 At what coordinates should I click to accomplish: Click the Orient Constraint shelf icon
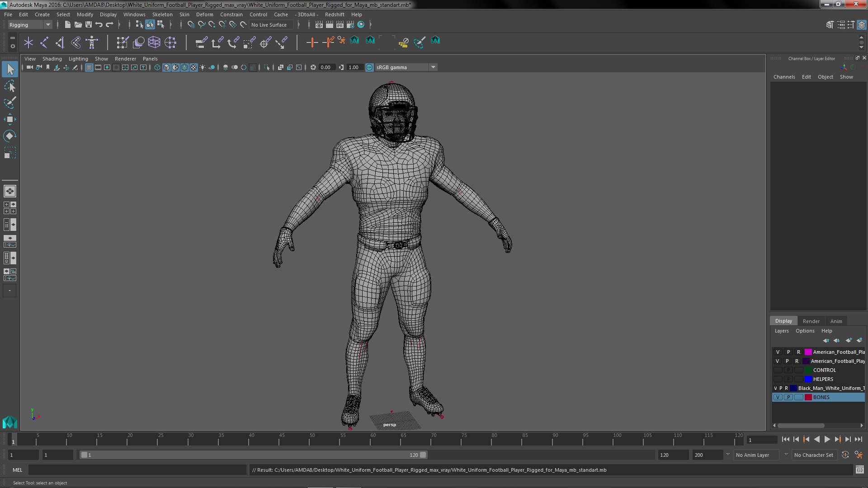pos(233,42)
